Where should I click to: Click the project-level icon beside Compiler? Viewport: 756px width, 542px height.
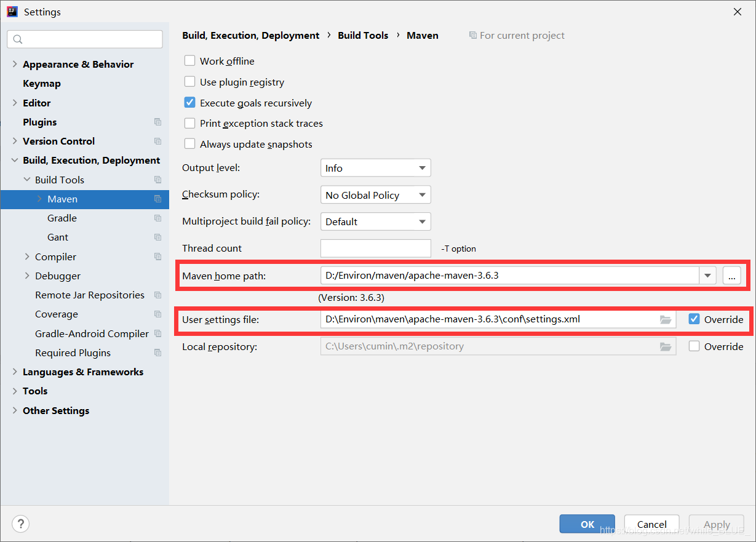158,257
